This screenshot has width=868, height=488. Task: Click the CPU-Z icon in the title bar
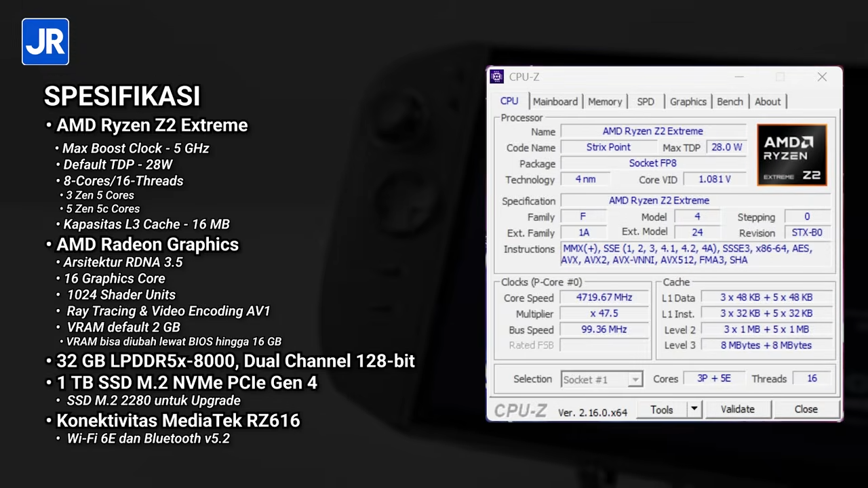pyautogui.click(x=497, y=77)
